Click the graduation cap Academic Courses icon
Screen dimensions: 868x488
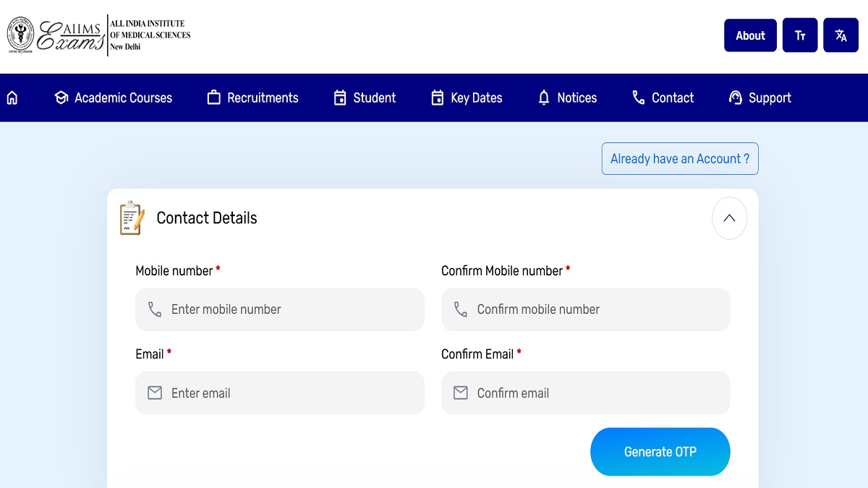(x=61, y=98)
